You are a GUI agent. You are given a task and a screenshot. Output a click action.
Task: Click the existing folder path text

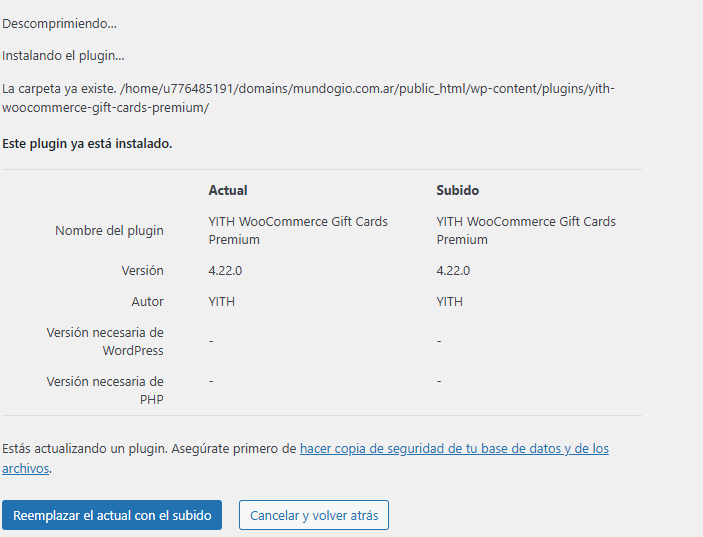tap(308, 98)
